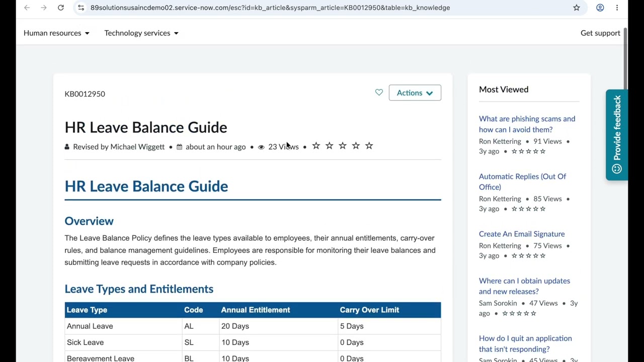This screenshot has width=644, height=362.
Task: Click 'Leave Types and Entitlements' heading
Action: click(x=139, y=289)
